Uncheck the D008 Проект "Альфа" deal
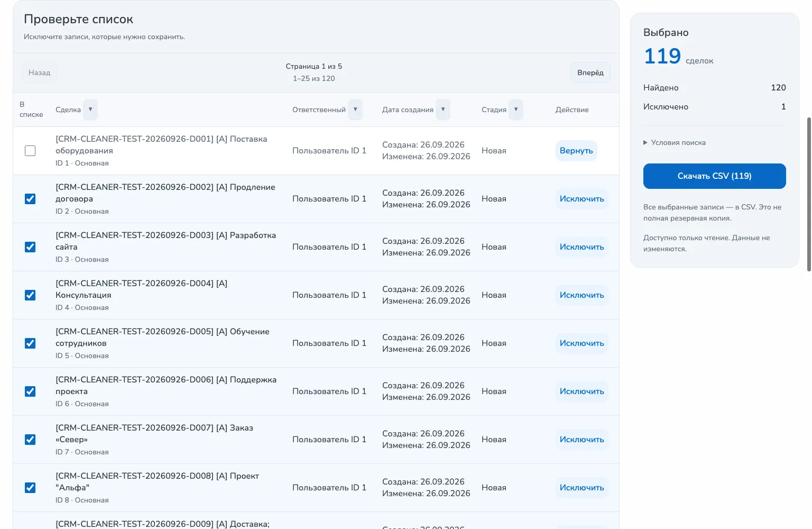The height and width of the screenshot is (529, 812). pyautogui.click(x=30, y=488)
